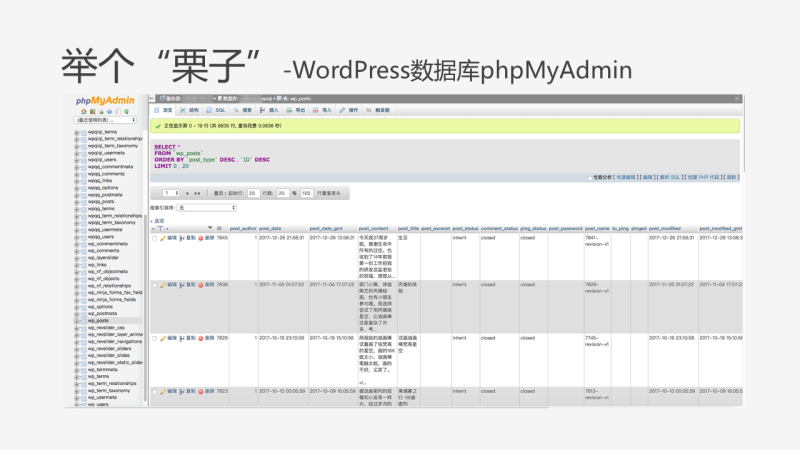This screenshot has width=800, height=450.
Task: Click copy icon for row 7826
Action: [x=182, y=338]
